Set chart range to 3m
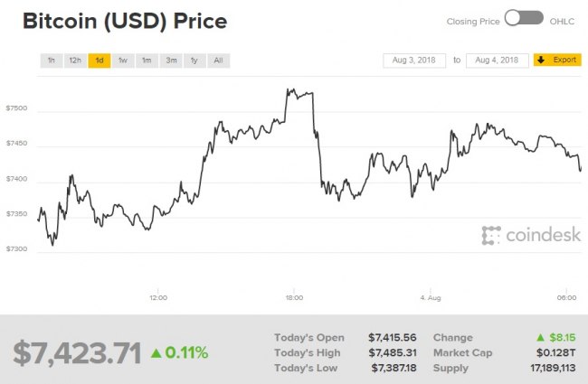 click(170, 61)
